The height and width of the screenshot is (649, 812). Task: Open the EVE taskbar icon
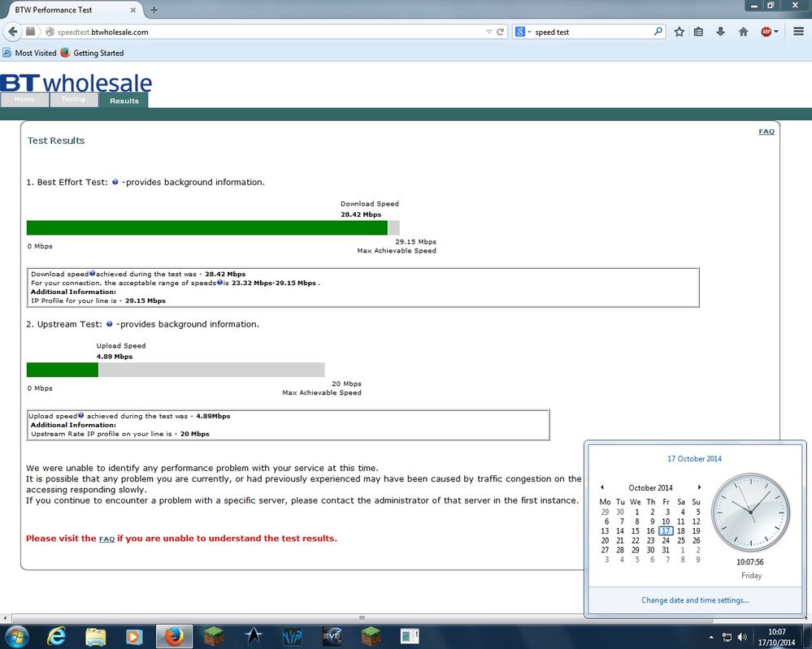point(332,636)
